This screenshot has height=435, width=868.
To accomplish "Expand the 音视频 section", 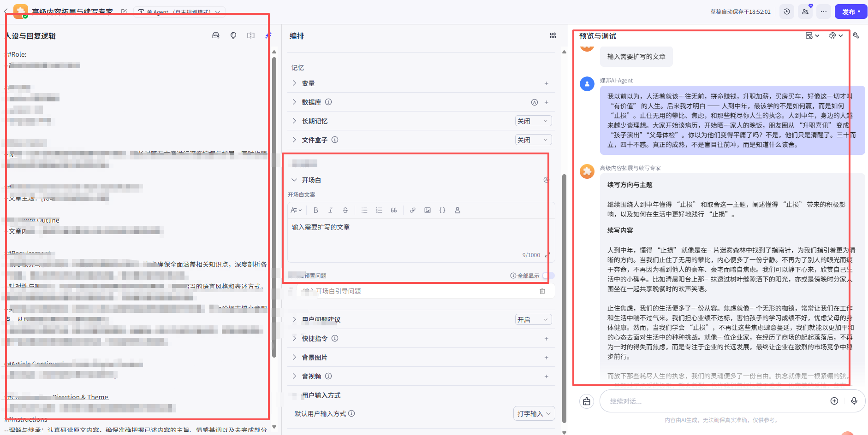I will pyautogui.click(x=294, y=376).
